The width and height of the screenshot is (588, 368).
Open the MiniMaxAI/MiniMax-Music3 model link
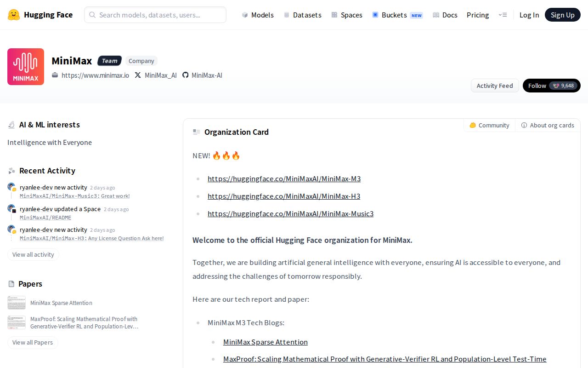291,213
